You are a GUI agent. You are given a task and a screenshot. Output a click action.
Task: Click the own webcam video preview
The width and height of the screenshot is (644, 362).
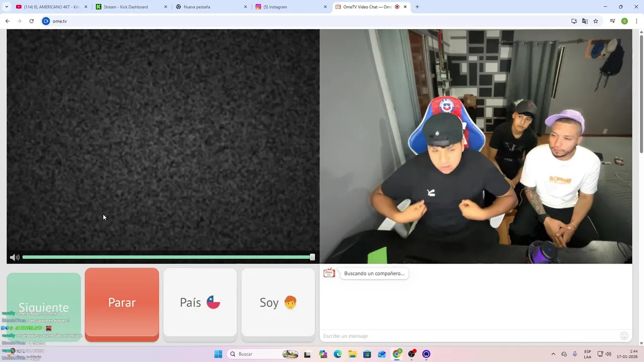(476, 146)
